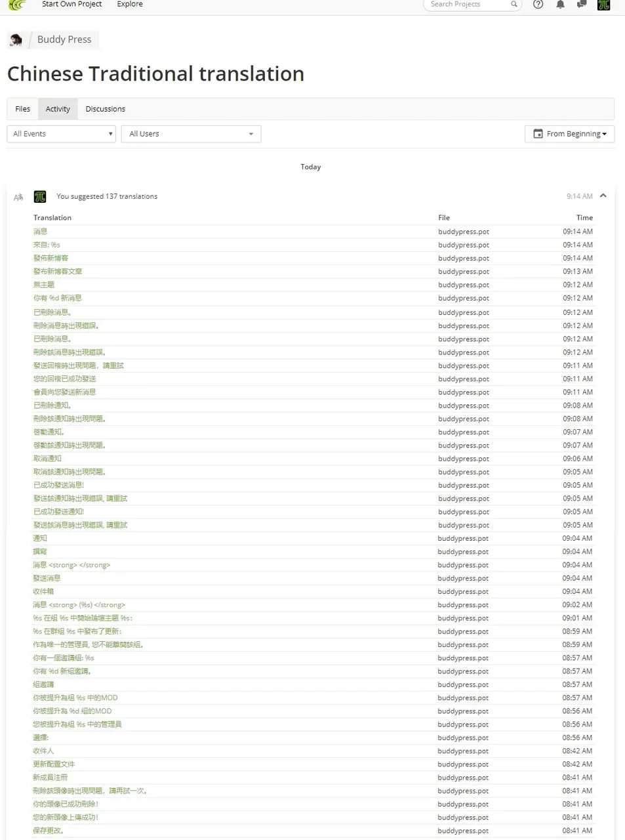Viewport: 625px width, 840px height.
Task: Open the translation '通知' at 09:04 AM
Action: click(x=40, y=538)
